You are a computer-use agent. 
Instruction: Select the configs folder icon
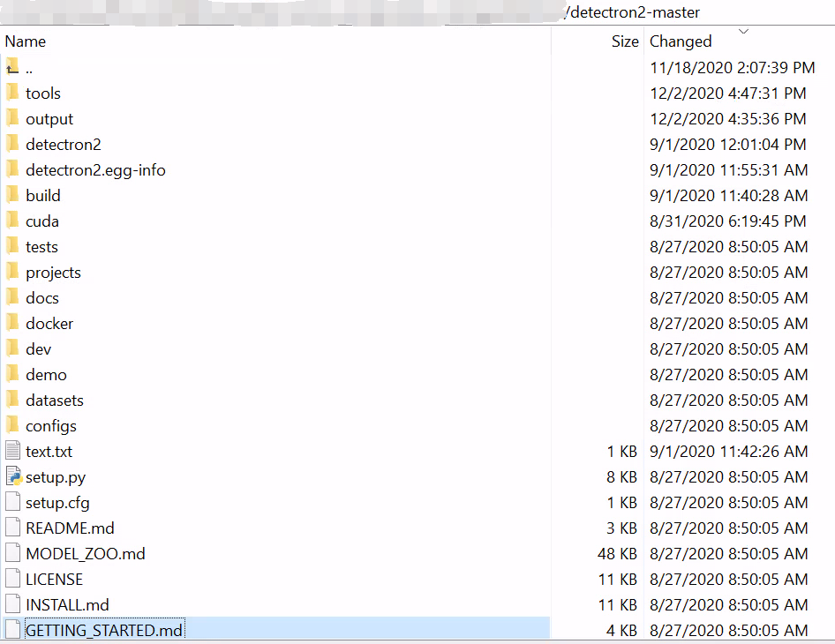[x=12, y=426]
